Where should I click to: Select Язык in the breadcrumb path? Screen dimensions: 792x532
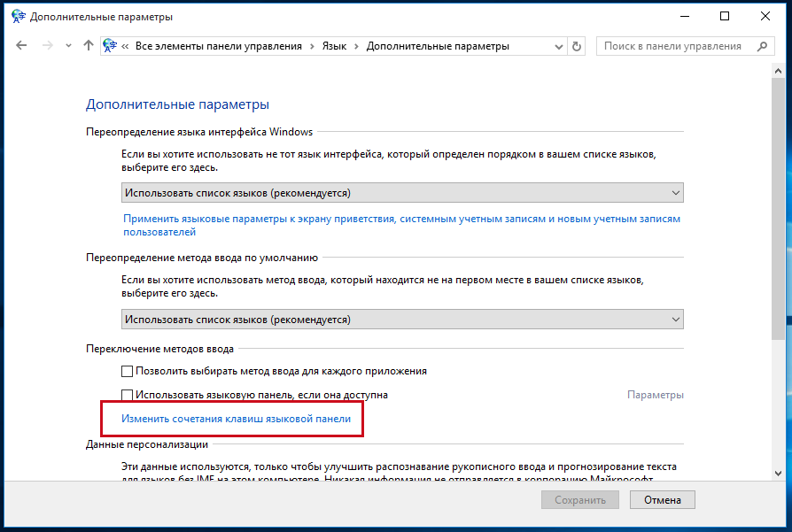334,46
